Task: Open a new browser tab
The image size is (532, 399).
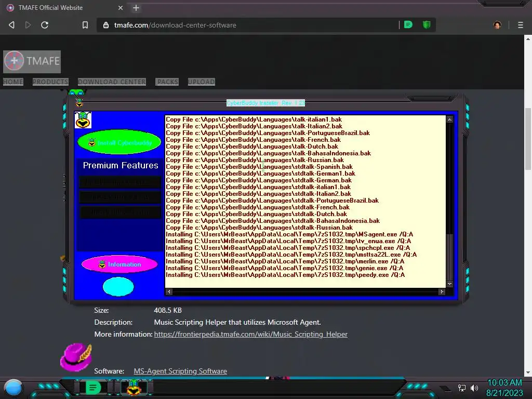Action: tap(136, 8)
